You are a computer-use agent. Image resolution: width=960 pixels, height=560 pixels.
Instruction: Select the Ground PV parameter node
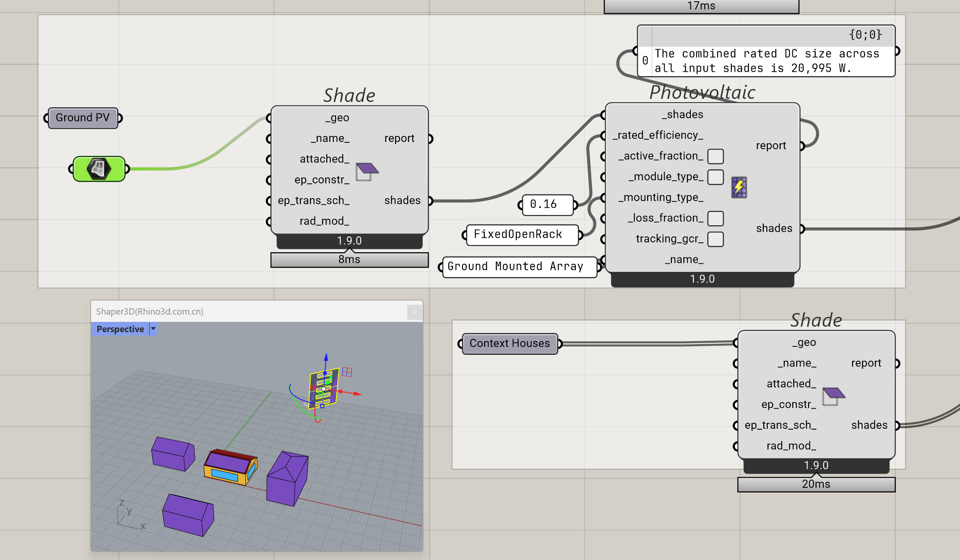coord(83,118)
